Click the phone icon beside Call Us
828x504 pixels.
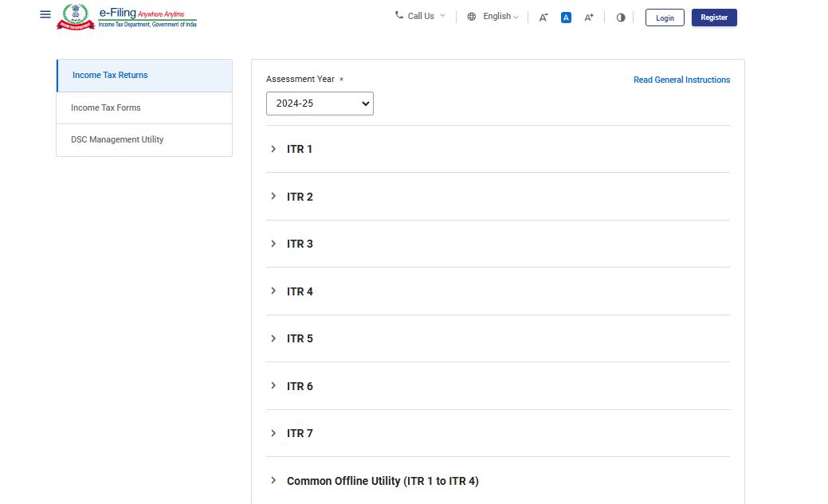pyautogui.click(x=399, y=15)
